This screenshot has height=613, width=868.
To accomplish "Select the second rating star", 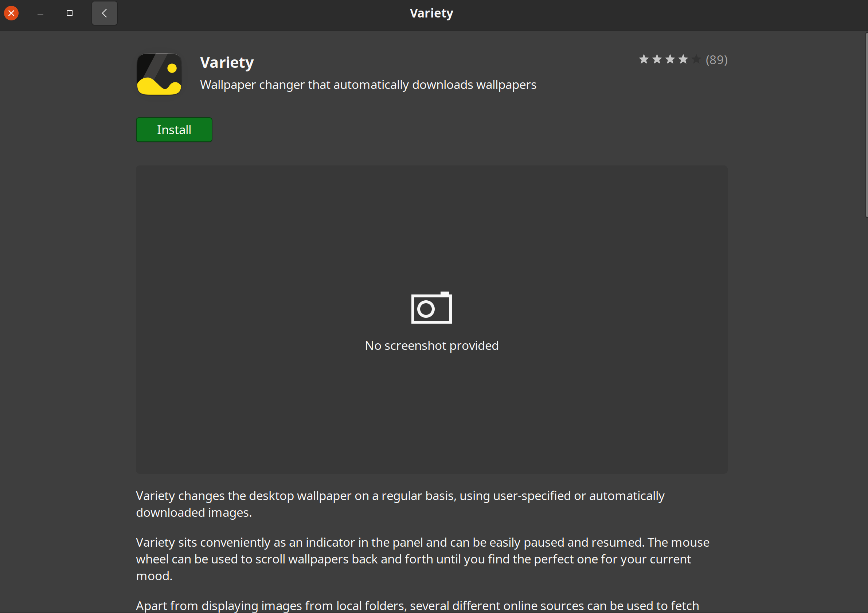I will pyautogui.click(x=657, y=59).
